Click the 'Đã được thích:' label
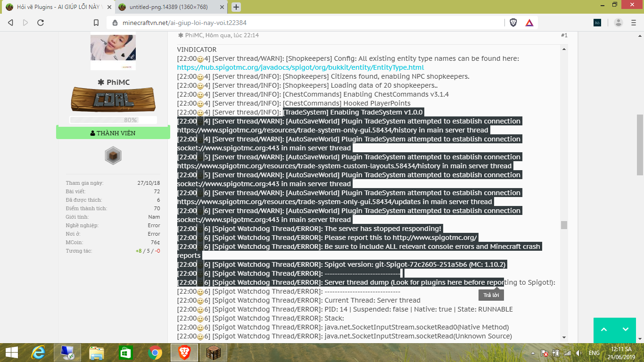Screen dimensions: 644x362 84,200
